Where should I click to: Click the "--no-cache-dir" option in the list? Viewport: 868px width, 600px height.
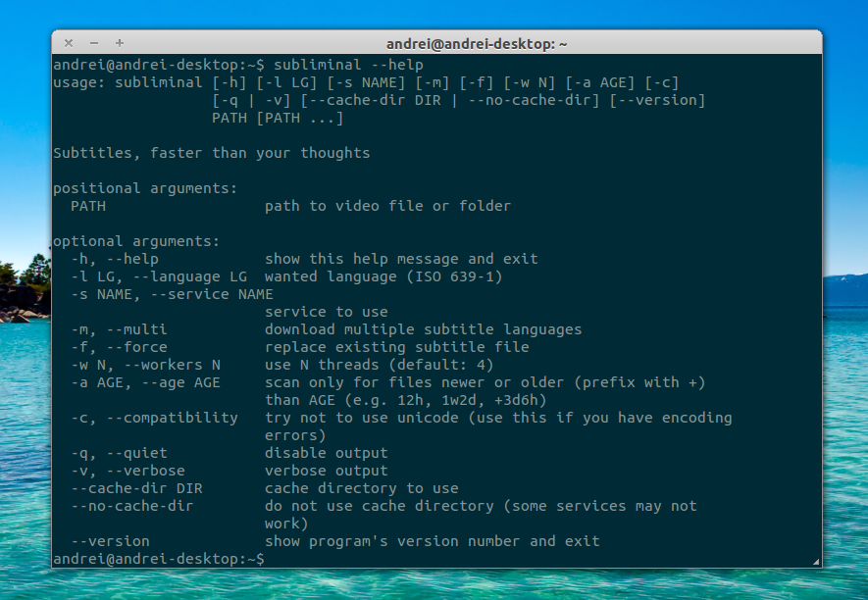pyautogui.click(x=132, y=507)
